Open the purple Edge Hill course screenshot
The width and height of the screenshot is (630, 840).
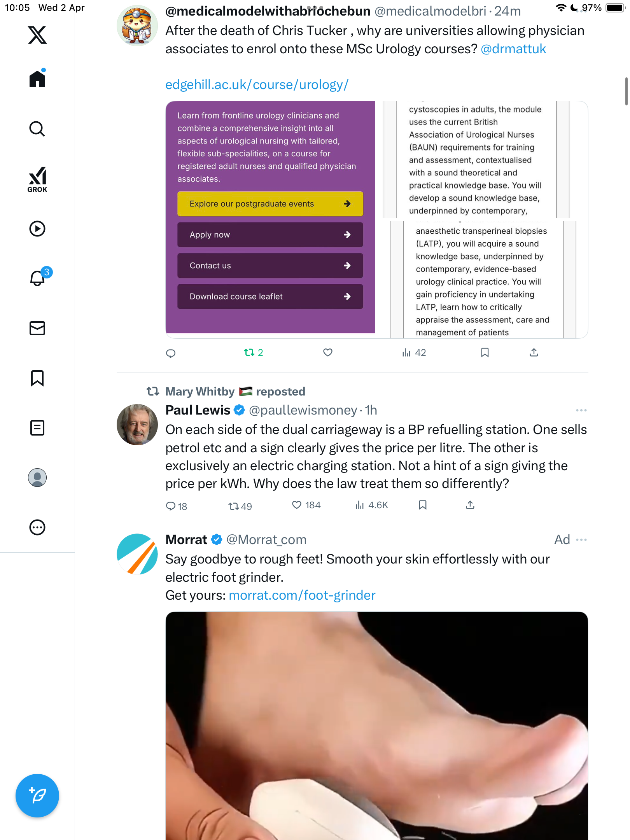pyautogui.click(x=270, y=217)
